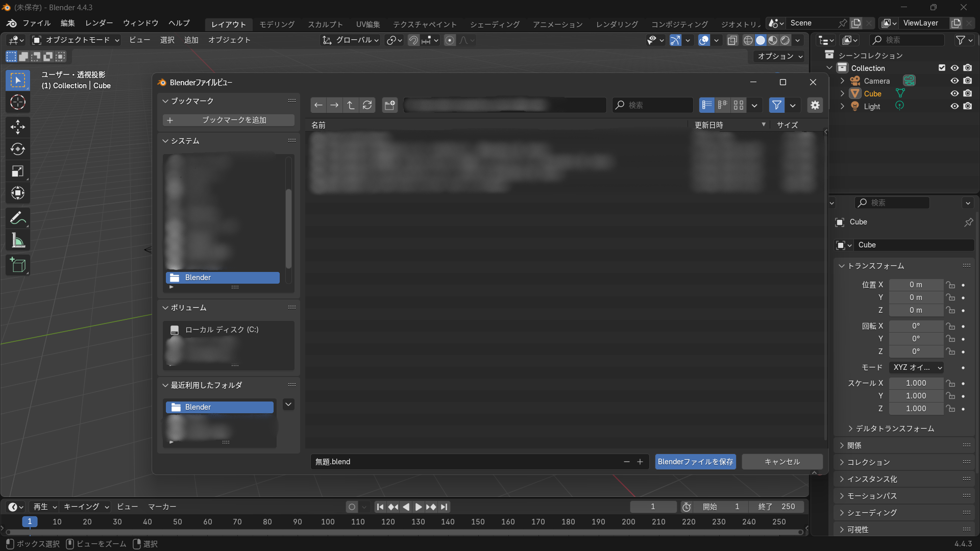Select the Add Cube tool
The image size is (980, 551).
(x=18, y=265)
